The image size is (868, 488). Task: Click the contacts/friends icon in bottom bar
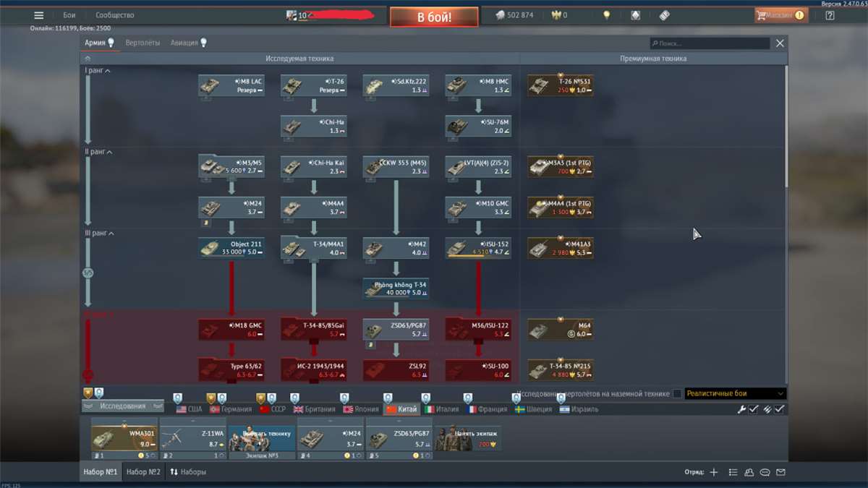click(749, 472)
